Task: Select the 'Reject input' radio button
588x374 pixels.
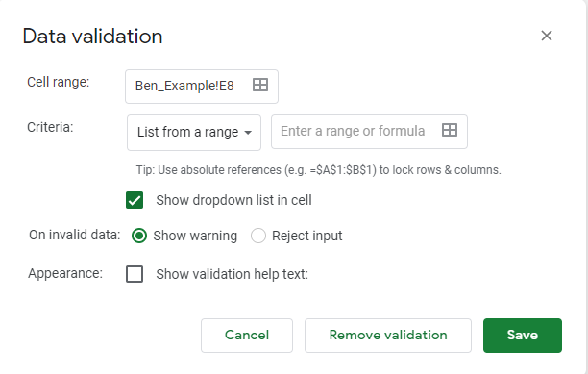Action: click(x=258, y=236)
